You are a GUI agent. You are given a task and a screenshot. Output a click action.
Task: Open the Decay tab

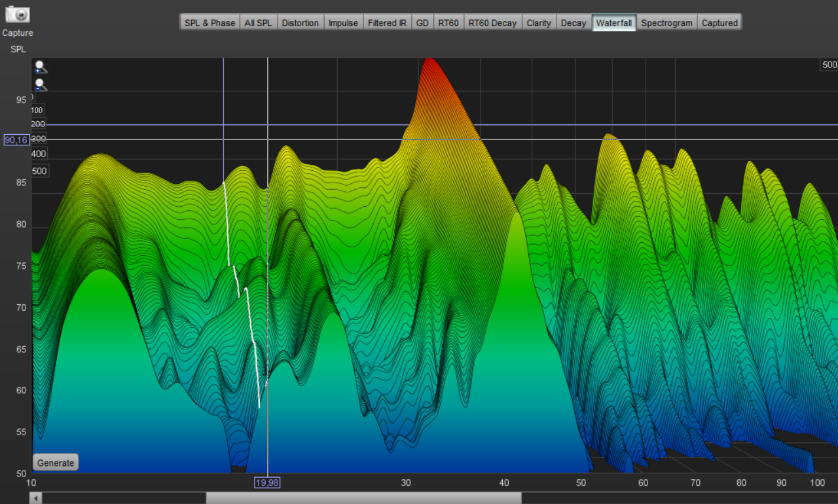574,23
